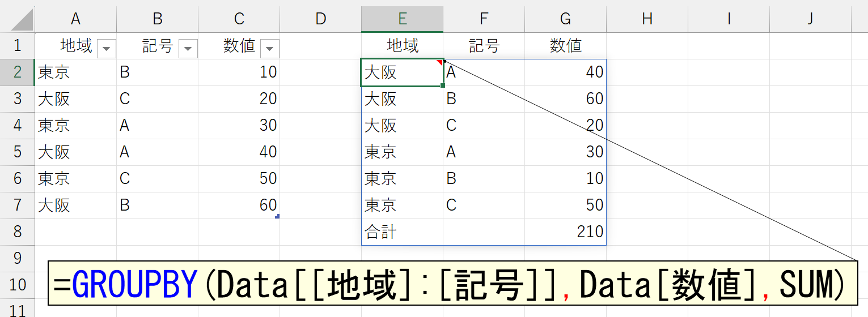Select row 6 header
The image size is (868, 317).
click(17, 179)
